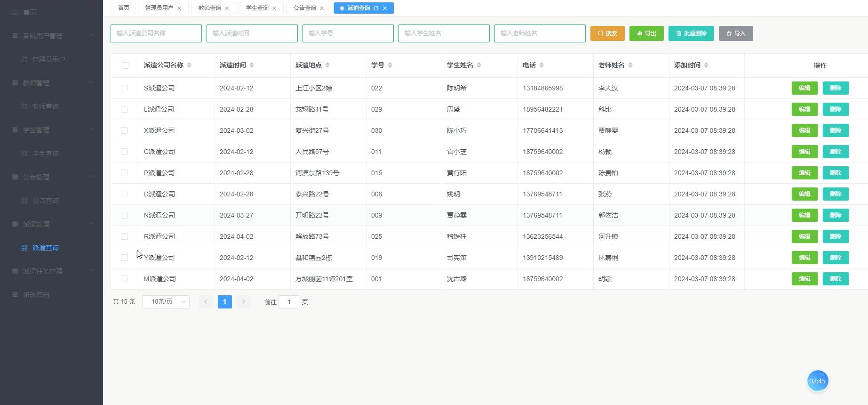Delete the Y派遣公司 row
This screenshot has width=868, height=405.
click(836, 258)
